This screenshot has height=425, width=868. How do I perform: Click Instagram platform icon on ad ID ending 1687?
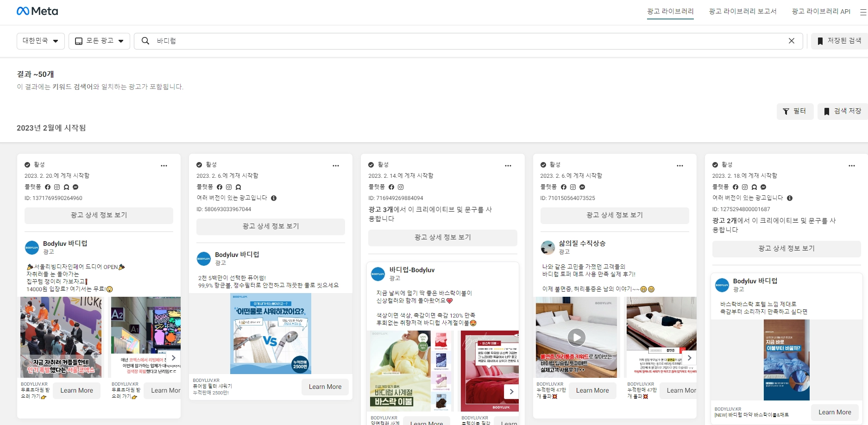pos(745,187)
